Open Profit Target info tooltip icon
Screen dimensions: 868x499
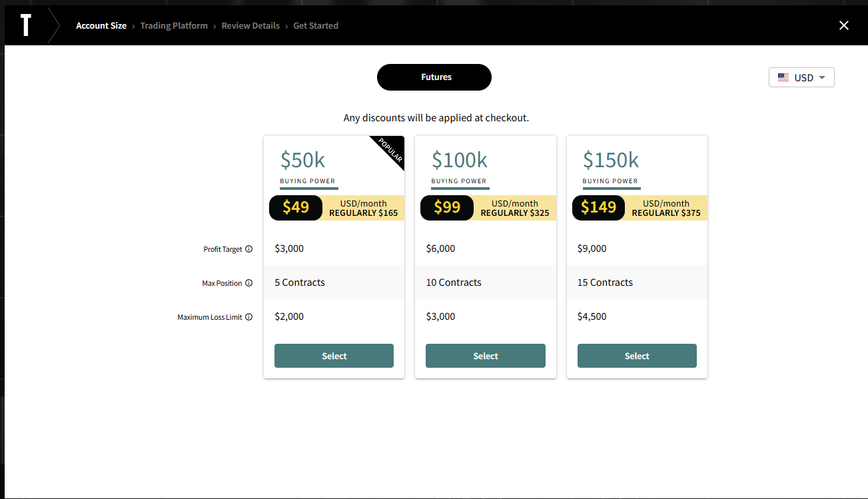click(249, 249)
